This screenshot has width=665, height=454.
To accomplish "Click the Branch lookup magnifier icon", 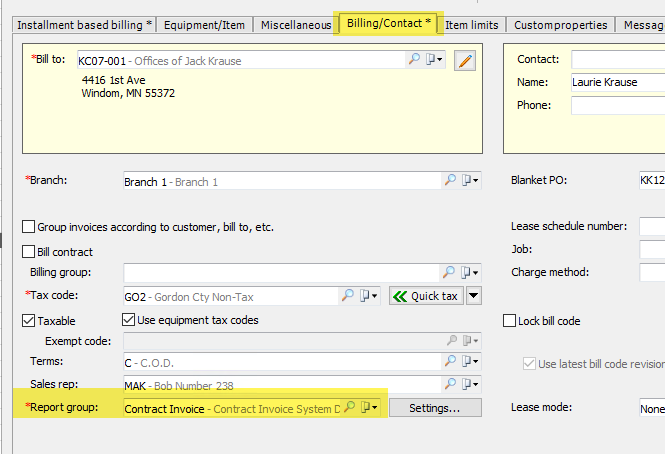I will [x=450, y=180].
